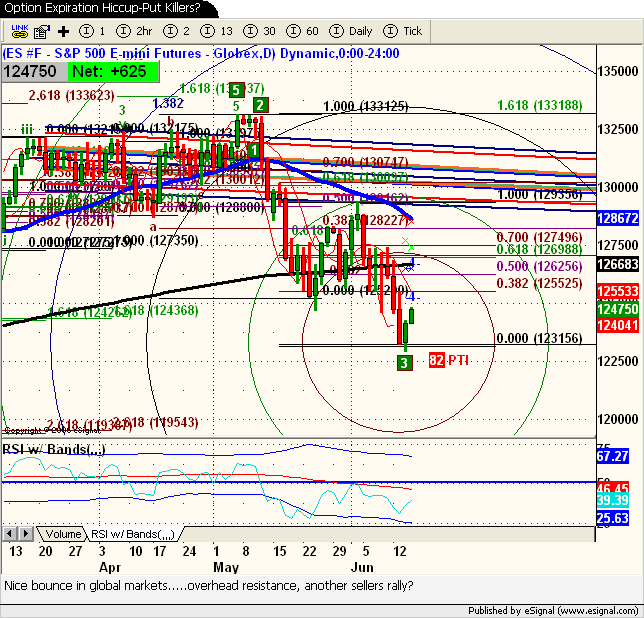The image size is (644, 618).
Task: Click the 82 PTI red label
Action: tap(449, 359)
